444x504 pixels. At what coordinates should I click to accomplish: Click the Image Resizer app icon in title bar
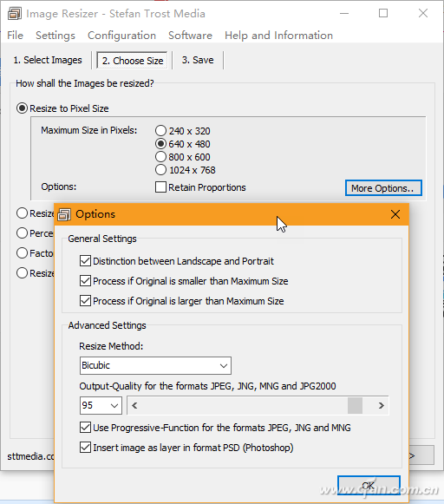[x=15, y=14]
